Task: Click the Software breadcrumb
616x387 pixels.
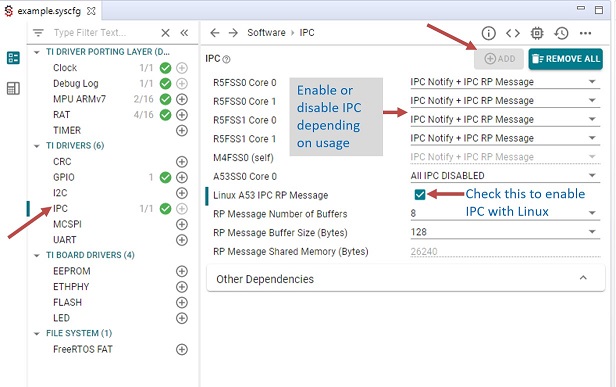Action: tap(266, 33)
